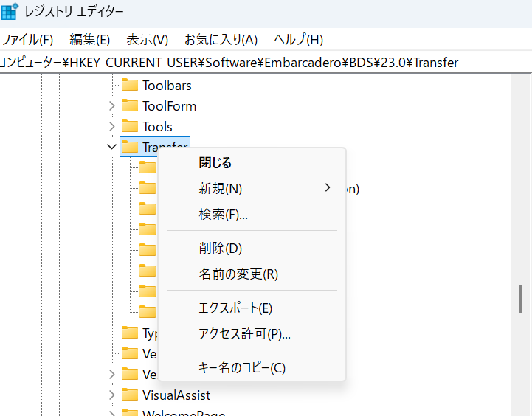Expand the ToolForm key

(111, 106)
